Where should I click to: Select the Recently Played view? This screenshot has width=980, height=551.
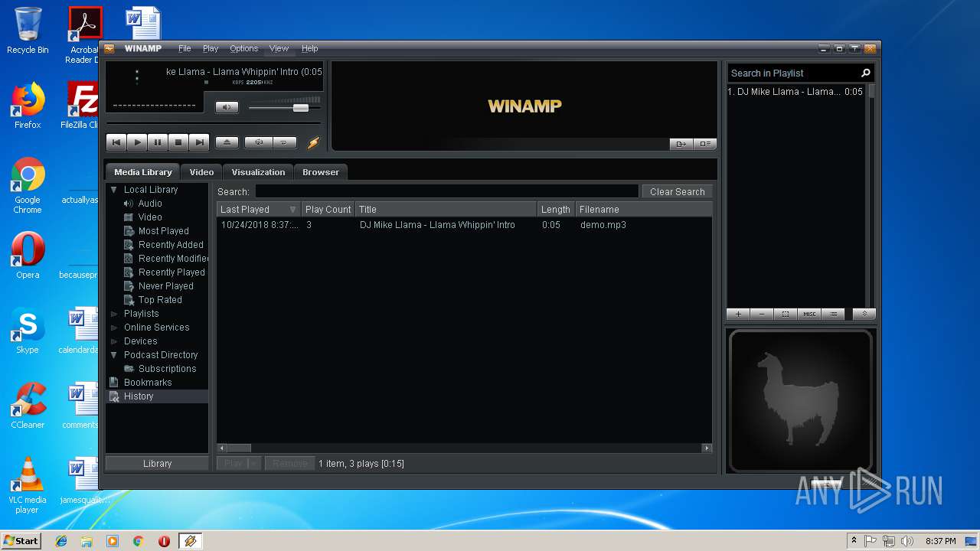pos(171,272)
